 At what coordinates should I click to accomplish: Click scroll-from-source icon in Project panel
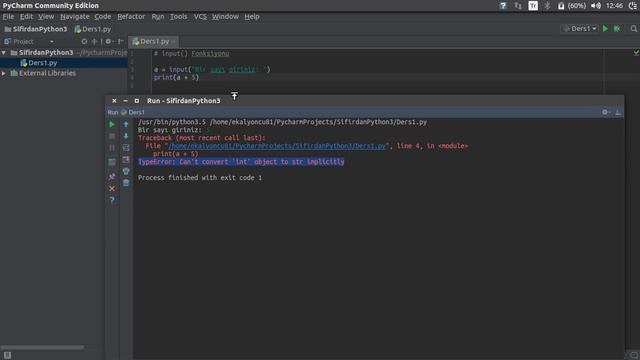pos(84,41)
